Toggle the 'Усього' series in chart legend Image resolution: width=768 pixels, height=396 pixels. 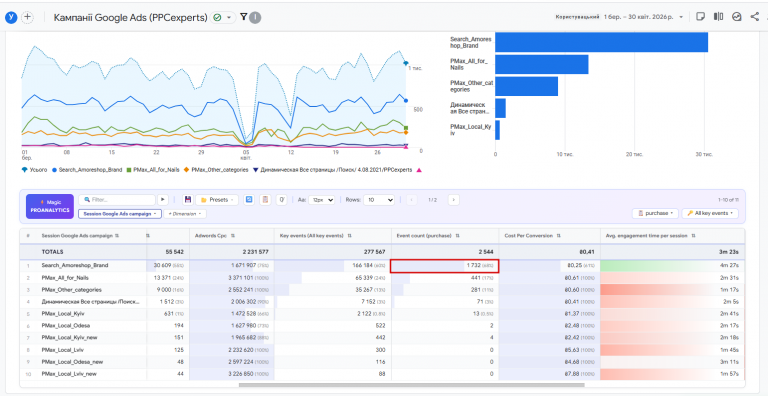pos(34,170)
